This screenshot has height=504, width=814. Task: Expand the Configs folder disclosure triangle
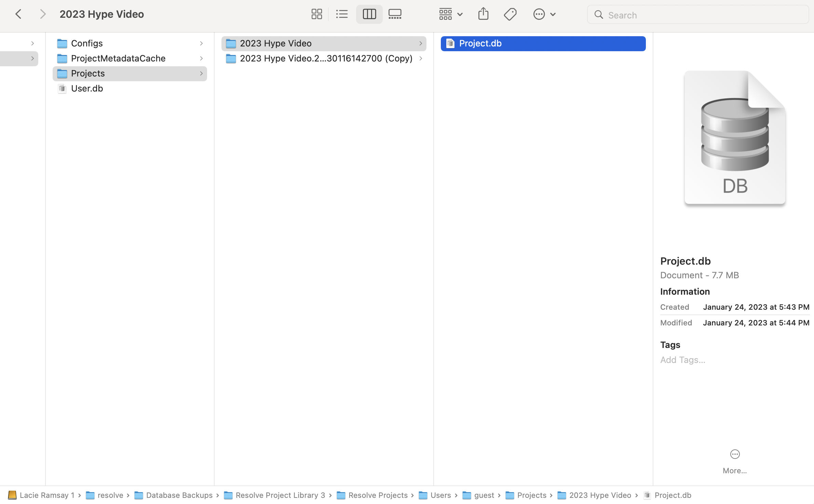pos(201,42)
